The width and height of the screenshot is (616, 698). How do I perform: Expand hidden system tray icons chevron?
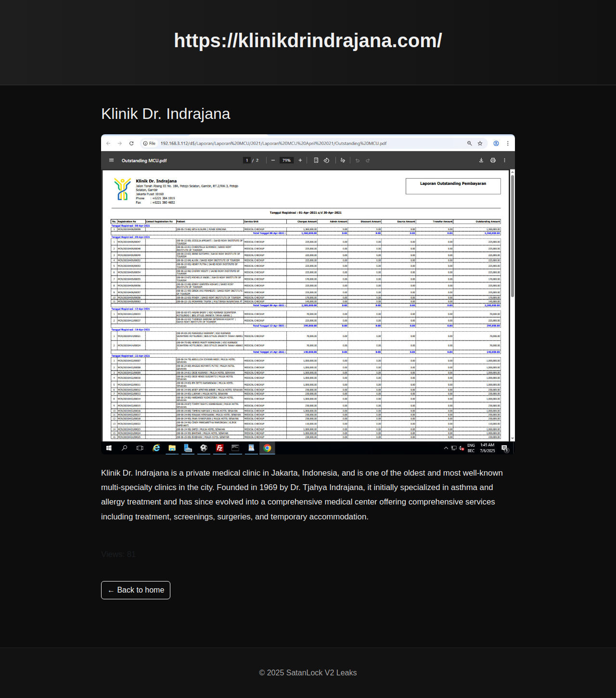[446, 448]
